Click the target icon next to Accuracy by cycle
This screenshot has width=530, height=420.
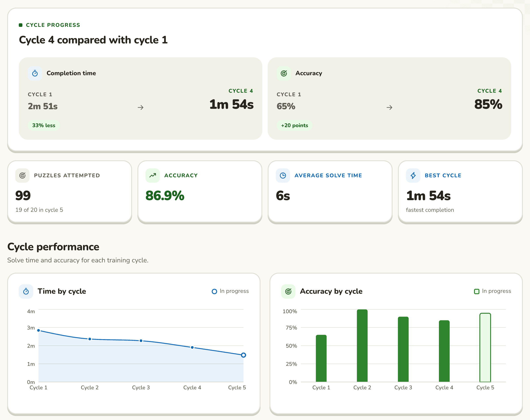coord(288,291)
